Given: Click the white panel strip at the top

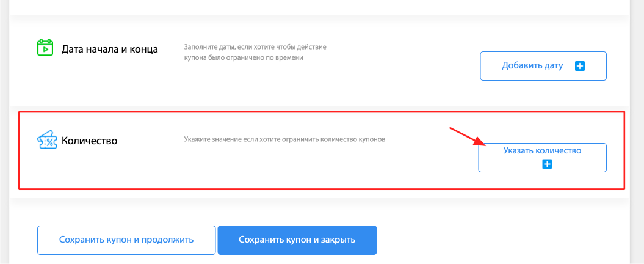Looking at the screenshot, I should click(319, 6).
